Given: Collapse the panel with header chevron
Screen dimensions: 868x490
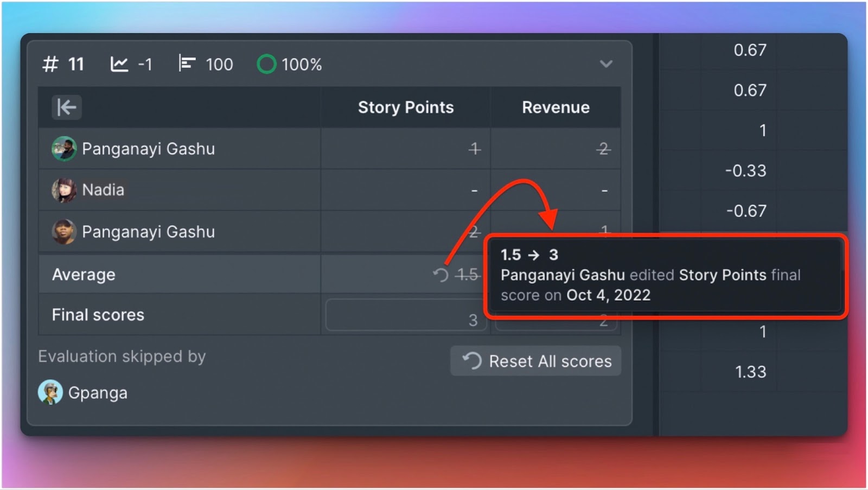Looking at the screenshot, I should [x=606, y=64].
